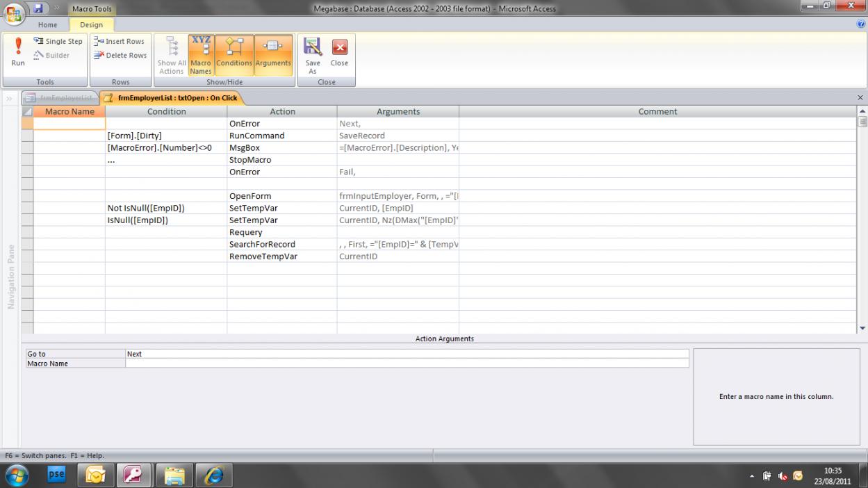
Task: Open the pse taskbar application
Action: coord(57,475)
